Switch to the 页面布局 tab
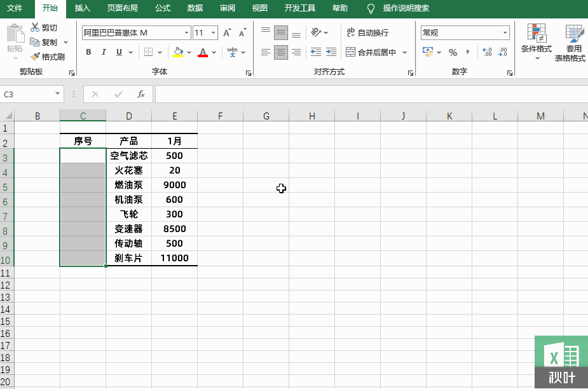 click(x=122, y=8)
